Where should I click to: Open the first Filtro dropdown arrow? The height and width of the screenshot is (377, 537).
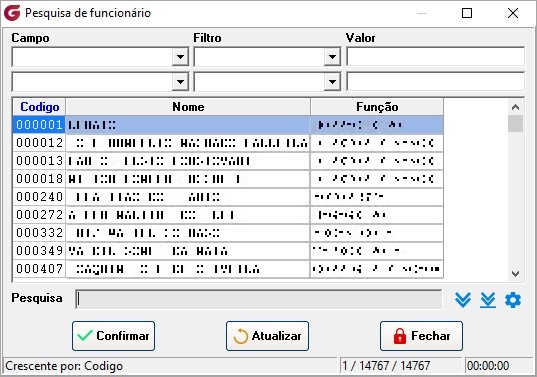pyautogui.click(x=332, y=57)
